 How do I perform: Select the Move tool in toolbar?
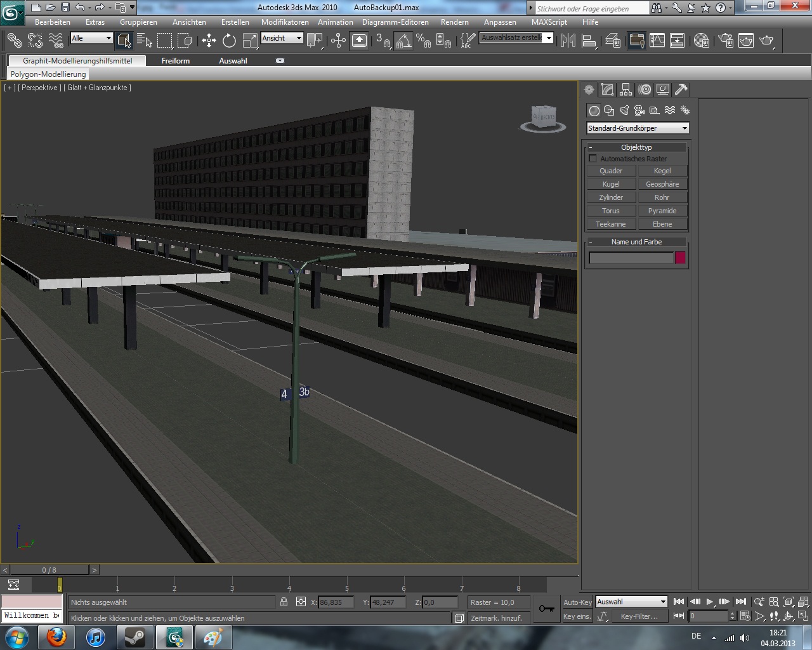pyautogui.click(x=209, y=41)
